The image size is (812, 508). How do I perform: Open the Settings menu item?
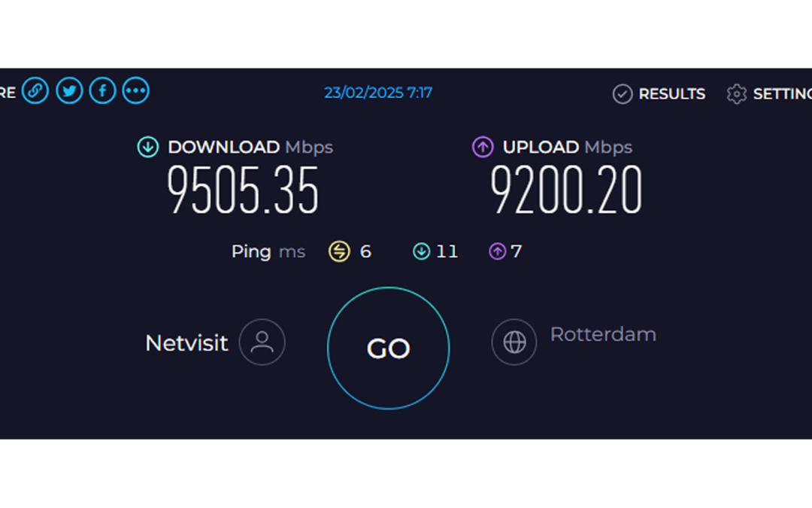[x=782, y=94]
